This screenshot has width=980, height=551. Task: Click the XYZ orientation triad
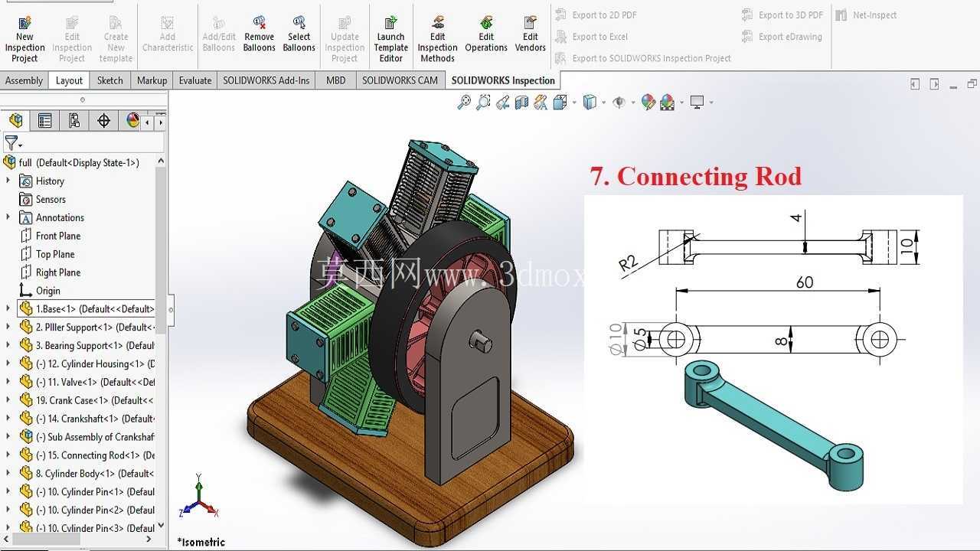(x=198, y=497)
